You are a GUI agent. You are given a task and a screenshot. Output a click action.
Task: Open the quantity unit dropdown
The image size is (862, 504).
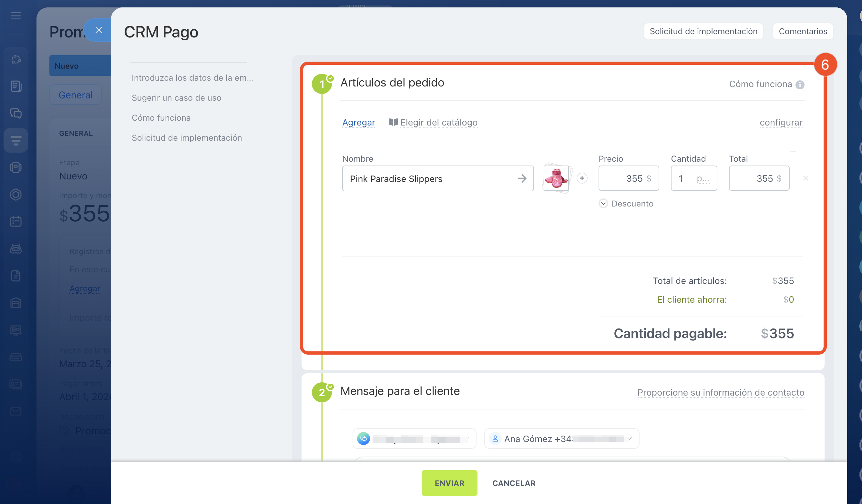point(703,178)
